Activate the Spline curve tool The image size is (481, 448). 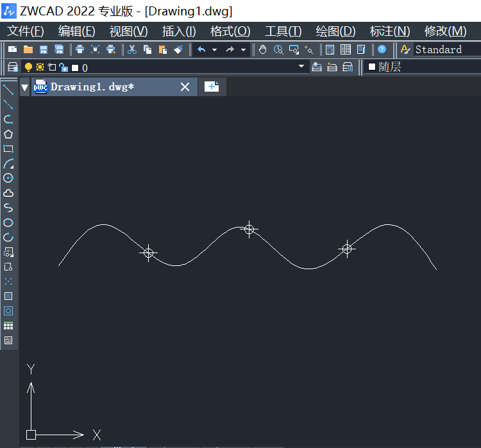click(x=8, y=208)
